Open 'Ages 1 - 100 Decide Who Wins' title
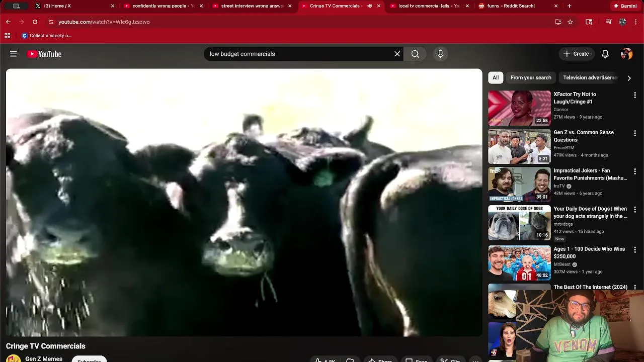 tap(589, 252)
